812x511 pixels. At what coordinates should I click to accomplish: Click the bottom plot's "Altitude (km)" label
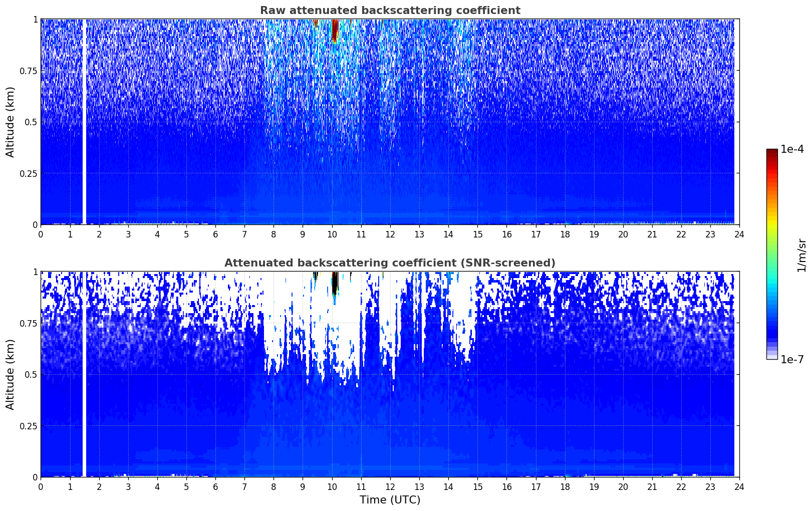11,374
